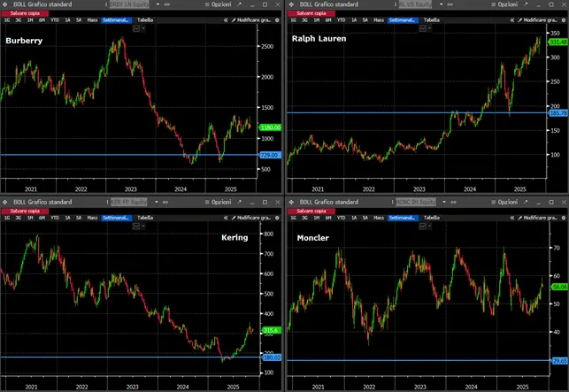The width and height of the screenshot is (569, 392).
Task: Click pop-out arrow icon in Kering window title bar
Action: (239, 202)
